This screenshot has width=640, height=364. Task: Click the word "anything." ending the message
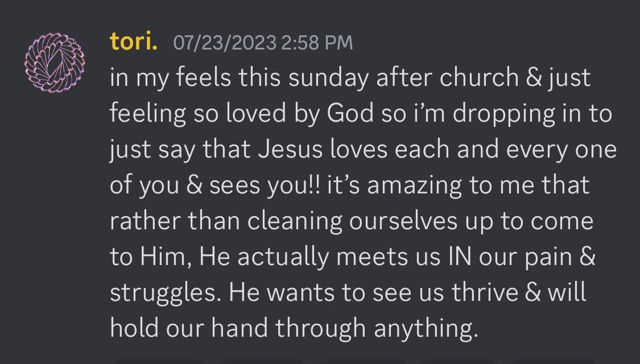[426, 329]
